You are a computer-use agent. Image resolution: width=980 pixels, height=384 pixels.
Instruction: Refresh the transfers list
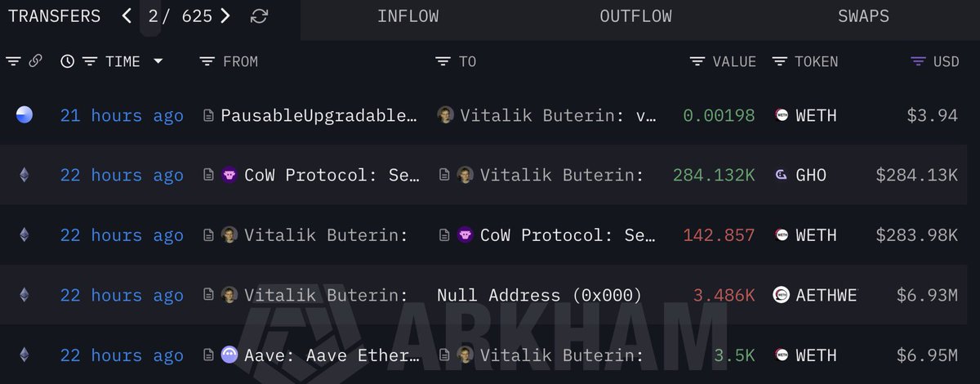[x=259, y=16]
